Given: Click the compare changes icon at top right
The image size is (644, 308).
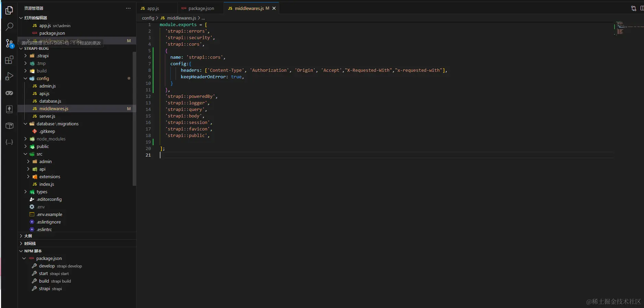Looking at the screenshot, I should (633, 8).
